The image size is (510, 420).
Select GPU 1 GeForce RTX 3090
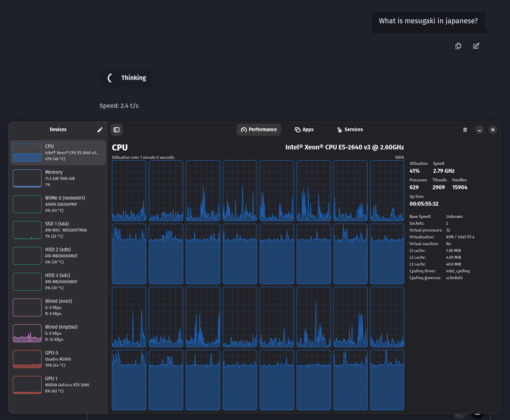point(58,385)
